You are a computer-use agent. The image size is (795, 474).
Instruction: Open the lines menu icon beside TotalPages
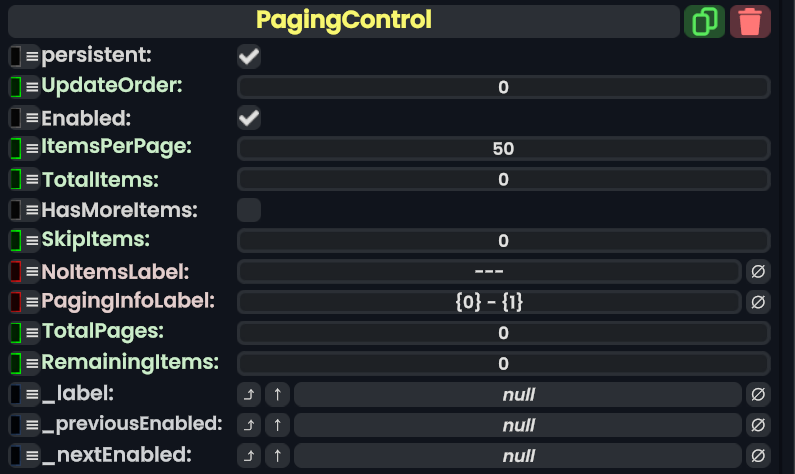(x=32, y=333)
